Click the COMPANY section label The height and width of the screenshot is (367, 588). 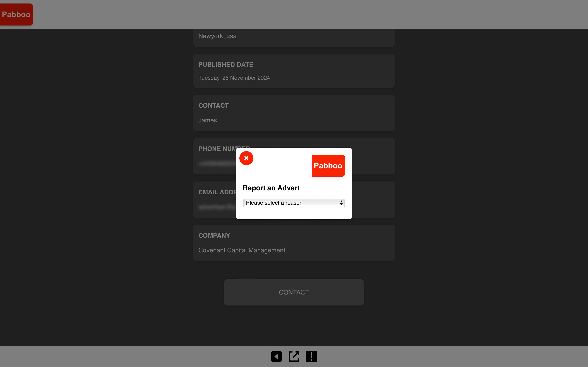pos(214,235)
